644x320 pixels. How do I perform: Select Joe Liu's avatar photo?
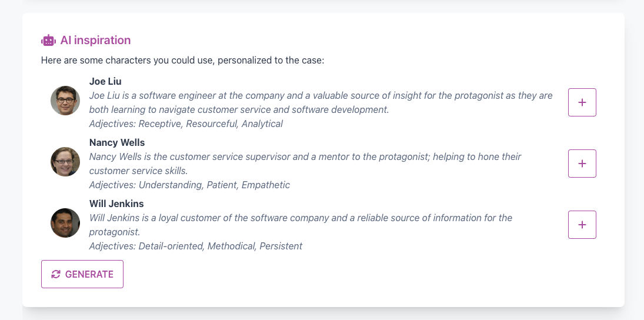click(x=65, y=101)
